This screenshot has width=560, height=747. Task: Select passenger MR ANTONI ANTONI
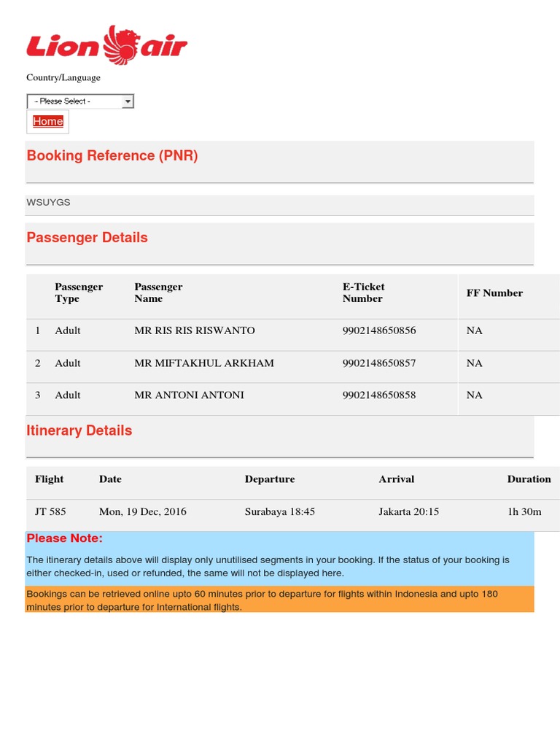[x=189, y=395]
